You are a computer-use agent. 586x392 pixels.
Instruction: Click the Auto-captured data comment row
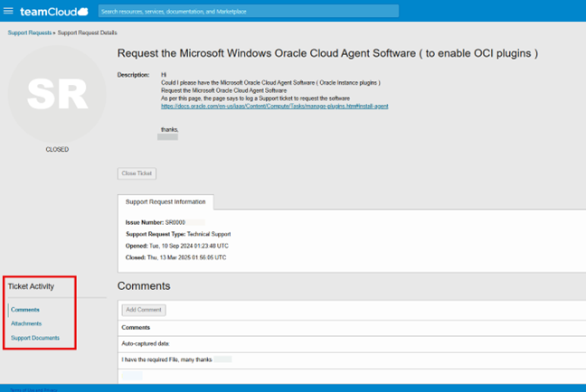tap(352, 344)
